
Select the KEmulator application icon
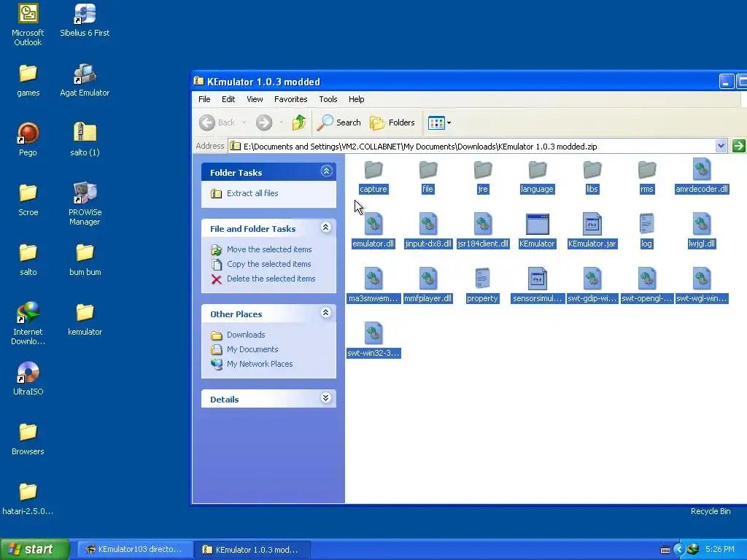tap(538, 224)
